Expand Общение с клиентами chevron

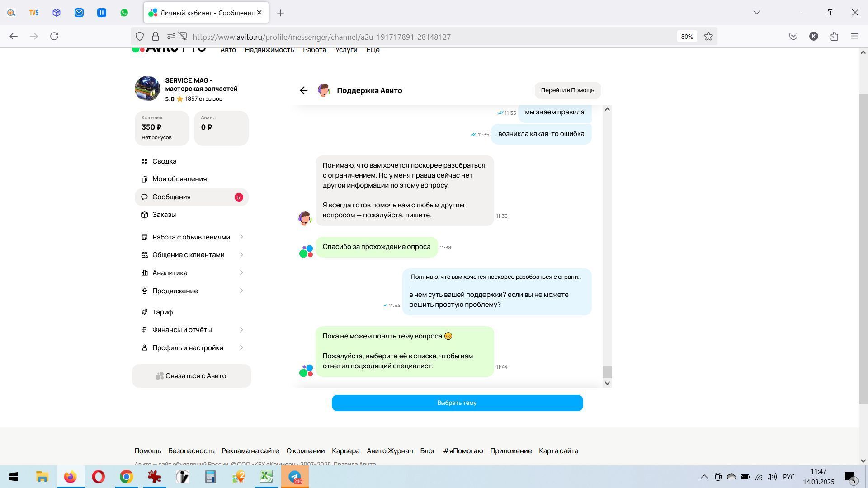241,255
